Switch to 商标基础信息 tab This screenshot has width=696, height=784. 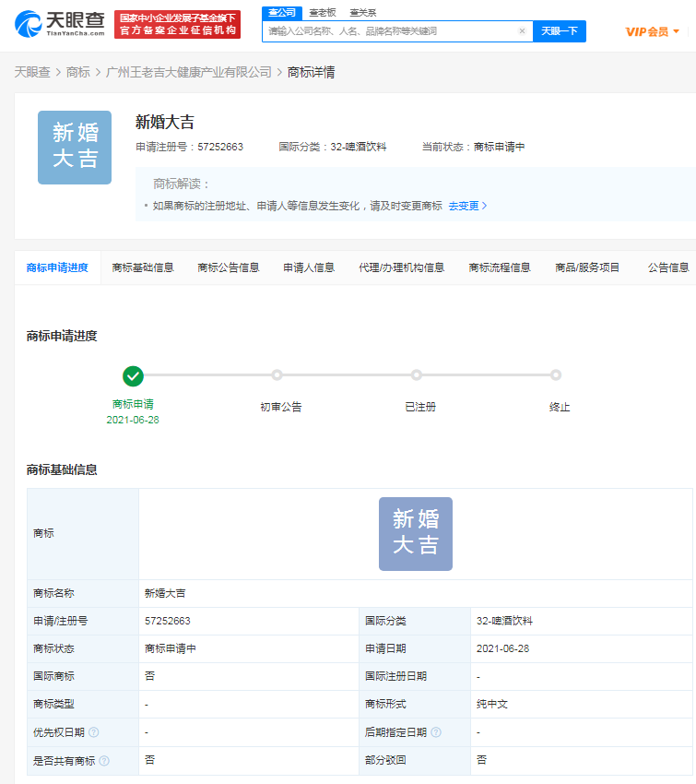pos(143,267)
